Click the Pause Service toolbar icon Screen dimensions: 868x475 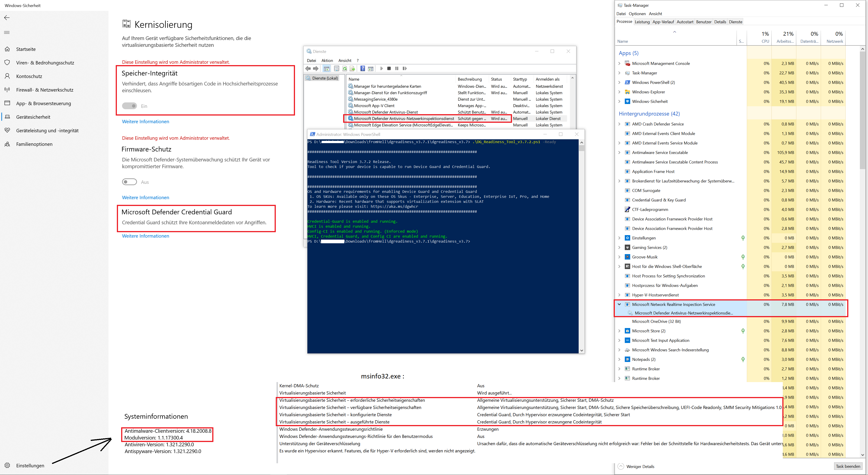[x=397, y=69]
